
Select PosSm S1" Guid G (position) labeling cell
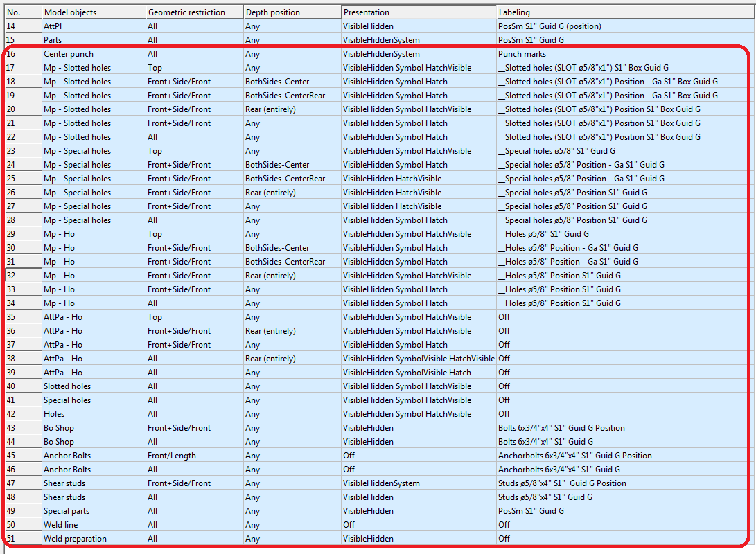[x=625, y=26]
